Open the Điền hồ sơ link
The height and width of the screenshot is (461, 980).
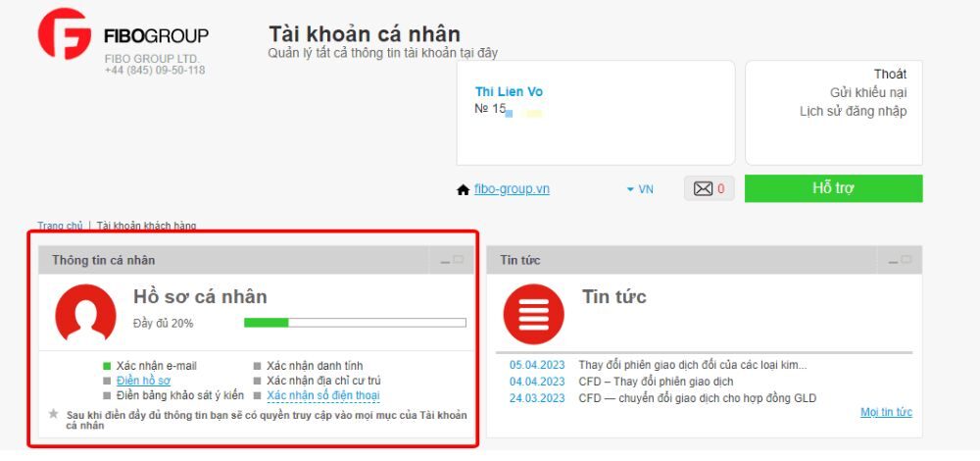[143, 381]
